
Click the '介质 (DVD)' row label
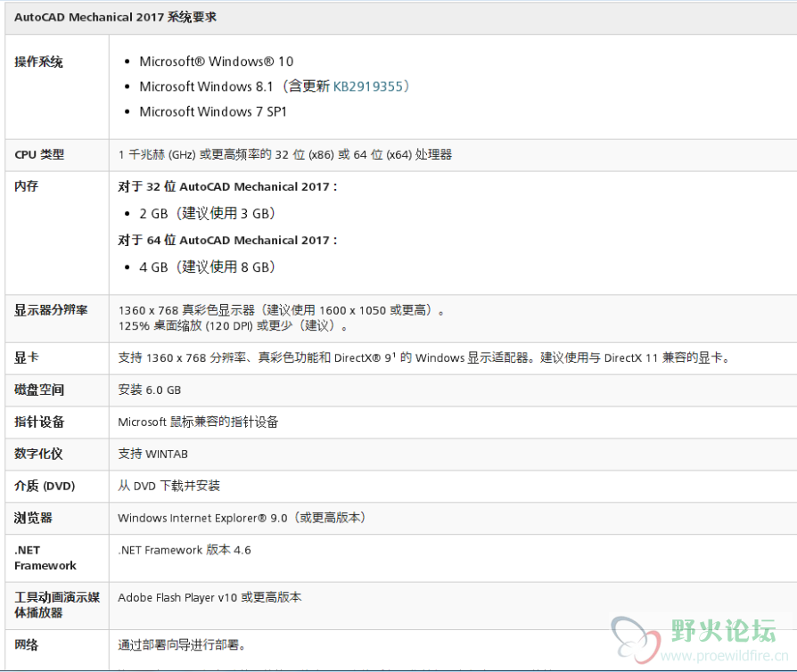(45, 486)
